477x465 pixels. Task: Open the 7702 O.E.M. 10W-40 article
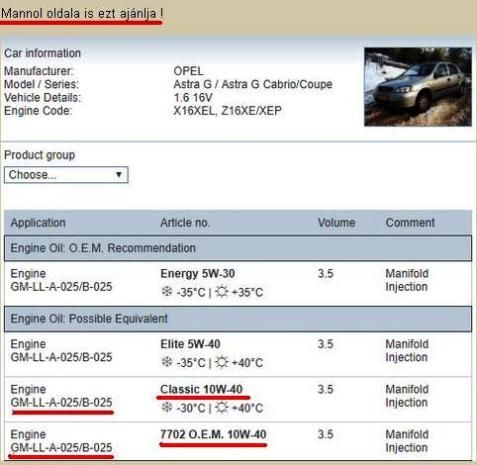pyautogui.click(x=213, y=434)
